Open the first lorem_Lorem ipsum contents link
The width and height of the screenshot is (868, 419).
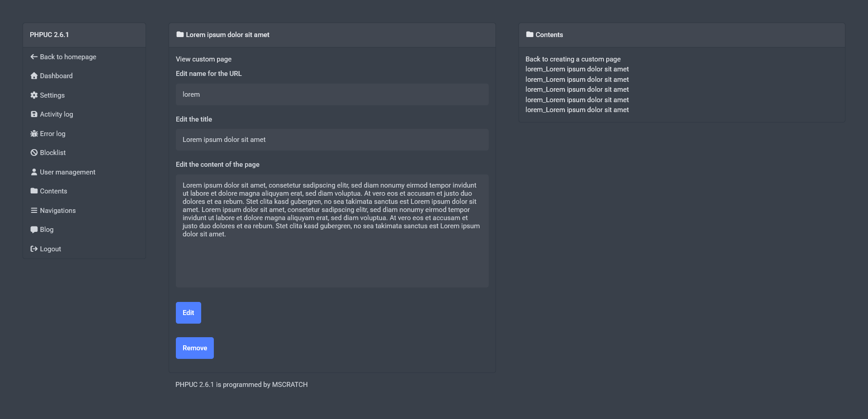(x=577, y=69)
